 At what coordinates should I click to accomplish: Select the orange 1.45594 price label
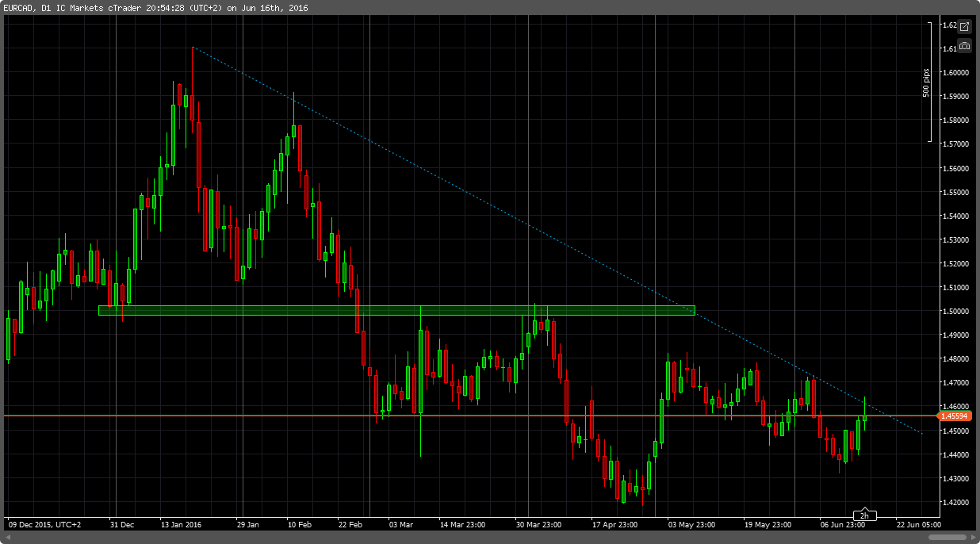(954, 416)
